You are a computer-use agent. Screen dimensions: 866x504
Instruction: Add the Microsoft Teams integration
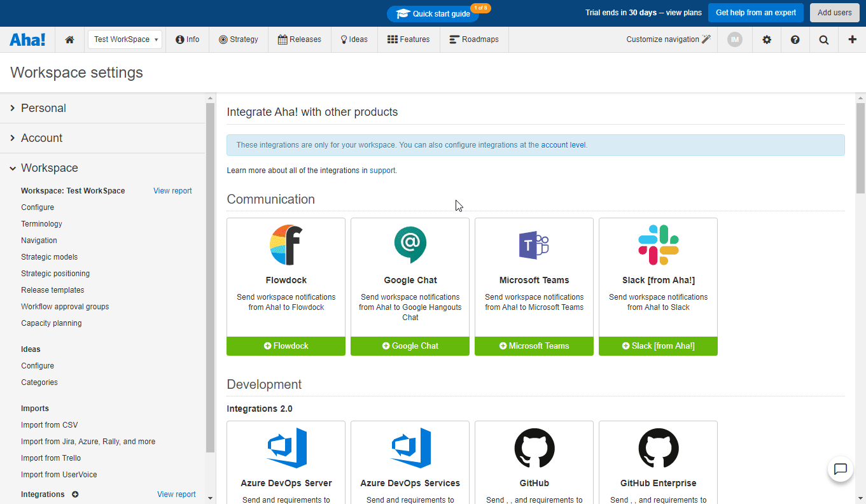pyautogui.click(x=534, y=346)
